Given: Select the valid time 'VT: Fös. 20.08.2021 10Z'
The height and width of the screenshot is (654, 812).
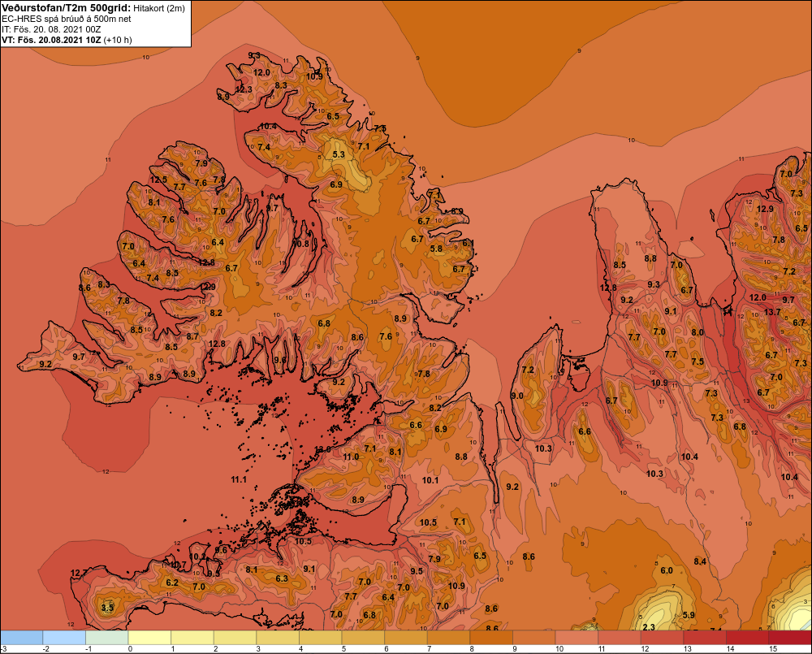Looking at the screenshot, I should pyautogui.click(x=52, y=40).
